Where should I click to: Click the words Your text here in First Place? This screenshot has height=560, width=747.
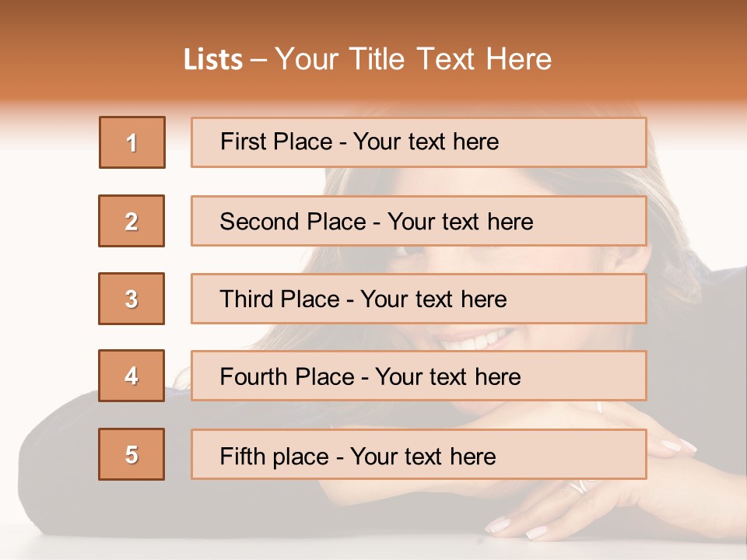(426, 142)
